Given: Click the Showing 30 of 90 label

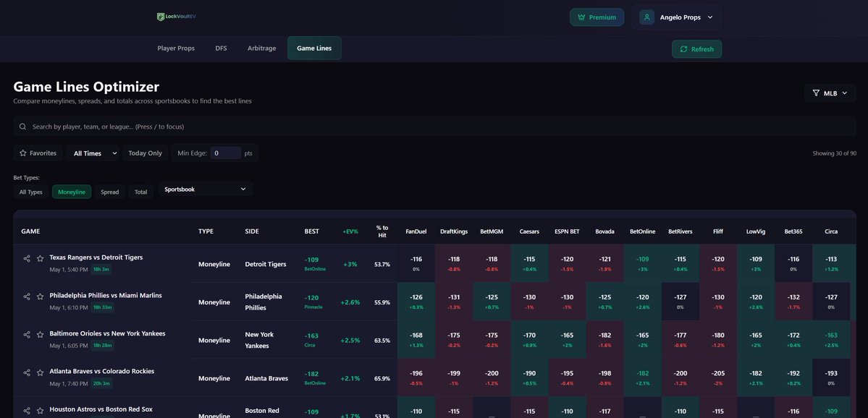Looking at the screenshot, I should (834, 154).
